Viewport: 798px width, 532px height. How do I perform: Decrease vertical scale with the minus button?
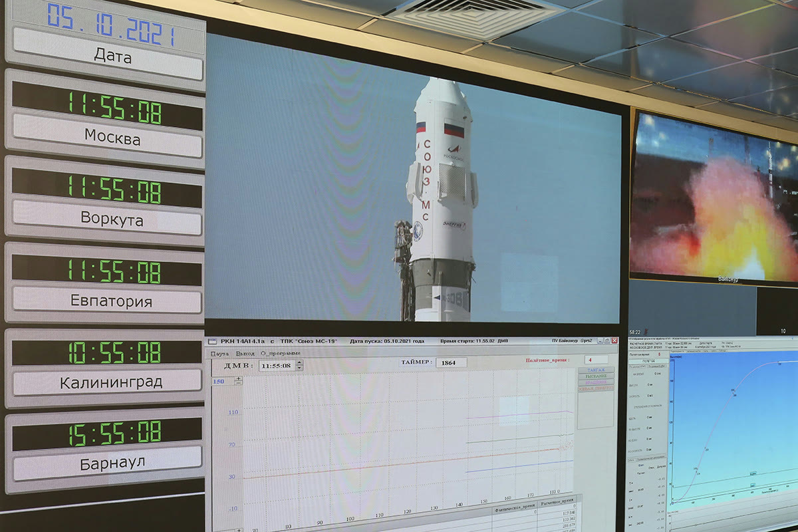click(239, 384)
